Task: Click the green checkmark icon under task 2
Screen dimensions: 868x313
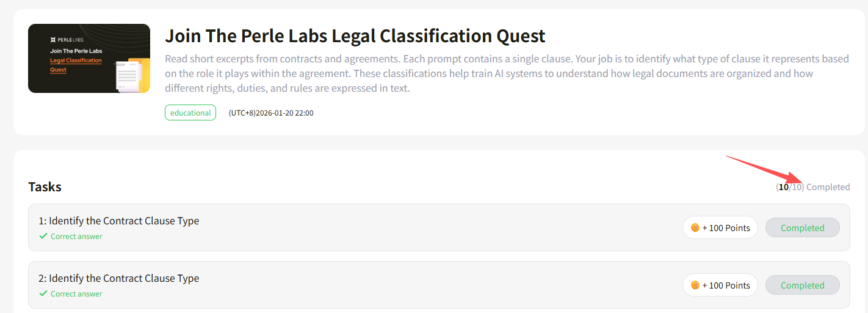Action: coord(43,293)
